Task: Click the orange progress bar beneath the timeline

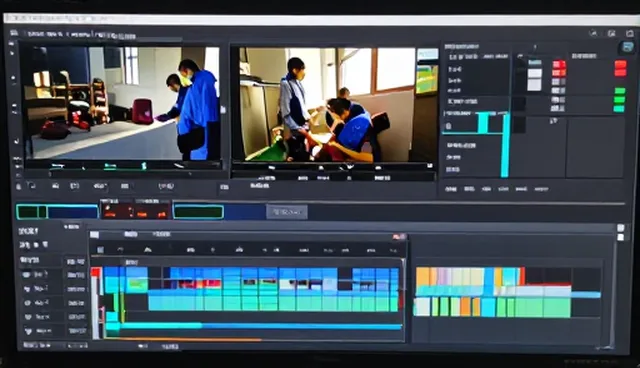Action: pos(183,339)
